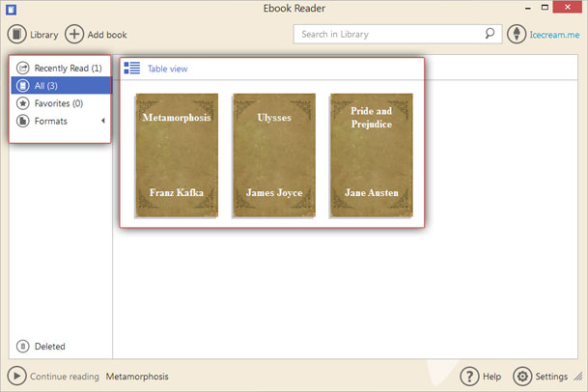Click the Deleted trash icon
The image size is (588, 392).
point(23,346)
